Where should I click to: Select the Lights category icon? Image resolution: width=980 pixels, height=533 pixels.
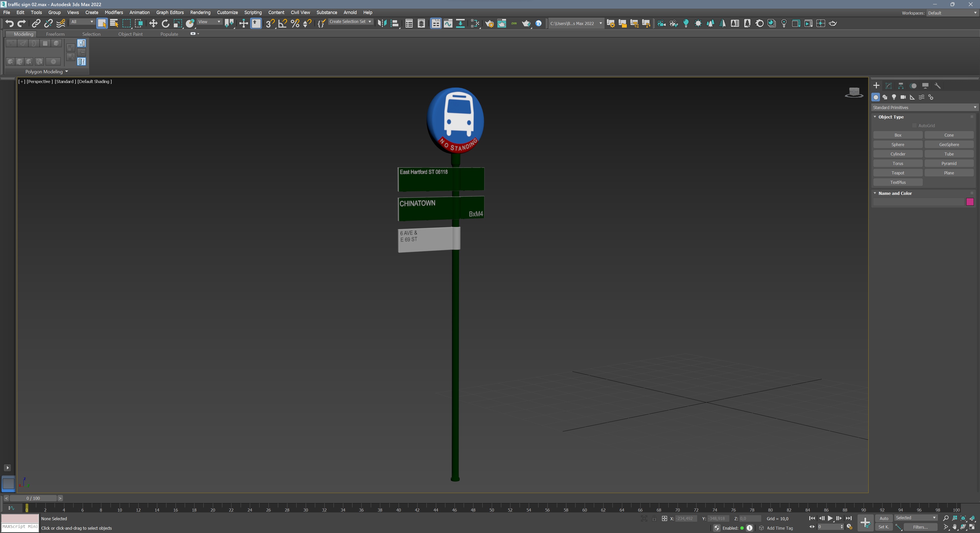[894, 97]
